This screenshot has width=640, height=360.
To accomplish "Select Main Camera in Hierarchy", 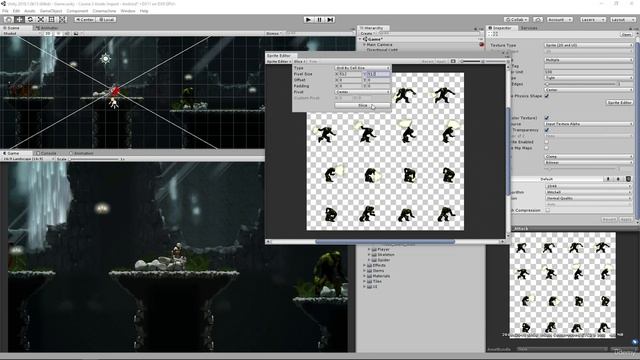I will click(x=379, y=44).
